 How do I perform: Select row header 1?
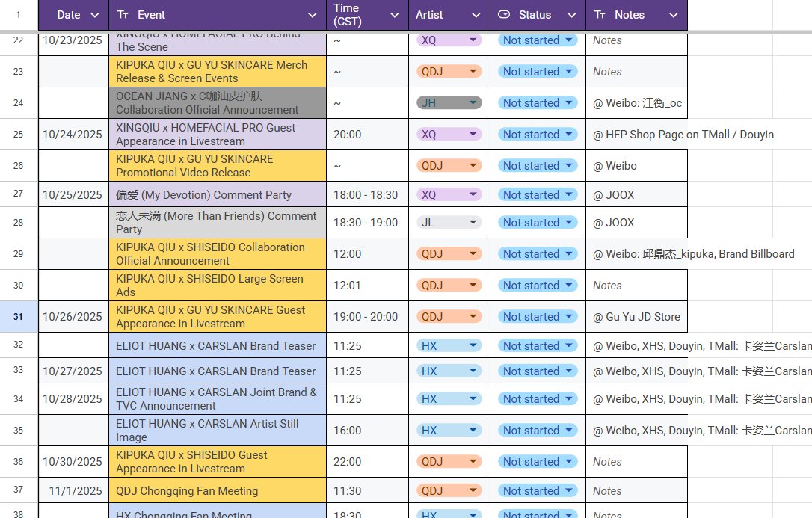click(x=19, y=15)
